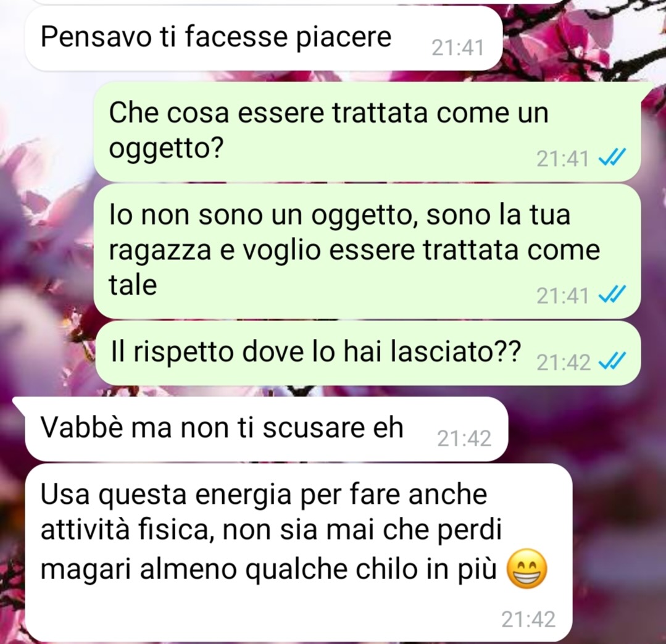This screenshot has height=644, width=666.
Task: Tap the word 'oggetto?' in green bubble
Action: click(x=166, y=149)
